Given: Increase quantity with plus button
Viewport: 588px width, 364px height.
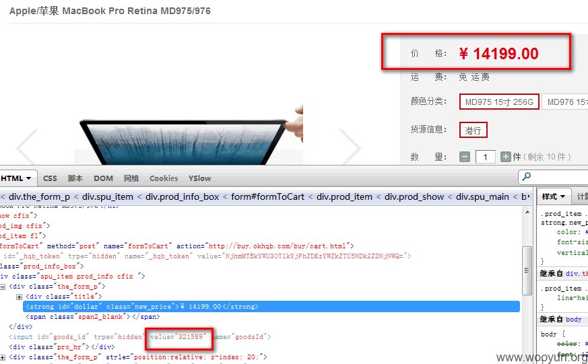Looking at the screenshot, I should [x=506, y=157].
